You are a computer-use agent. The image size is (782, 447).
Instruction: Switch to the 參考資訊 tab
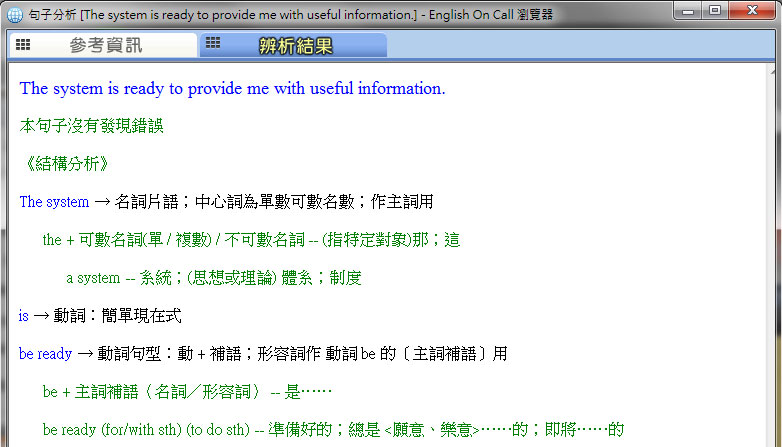pos(103,45)
